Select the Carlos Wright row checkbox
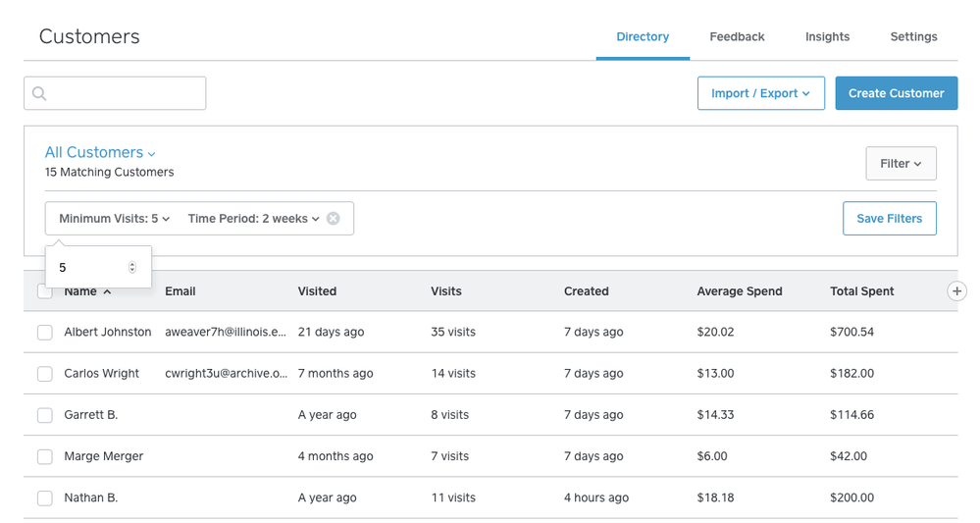 click(x=45, y=374)
